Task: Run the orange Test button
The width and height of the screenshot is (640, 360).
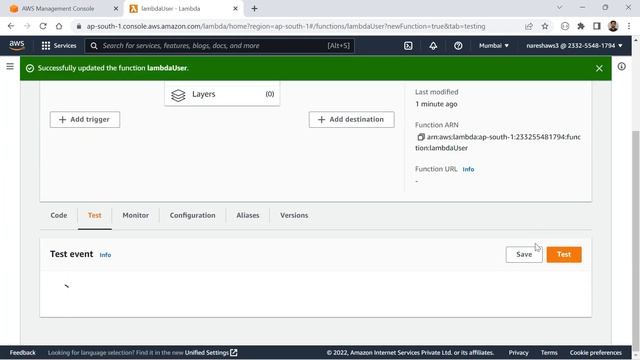Action: point(564,255)
